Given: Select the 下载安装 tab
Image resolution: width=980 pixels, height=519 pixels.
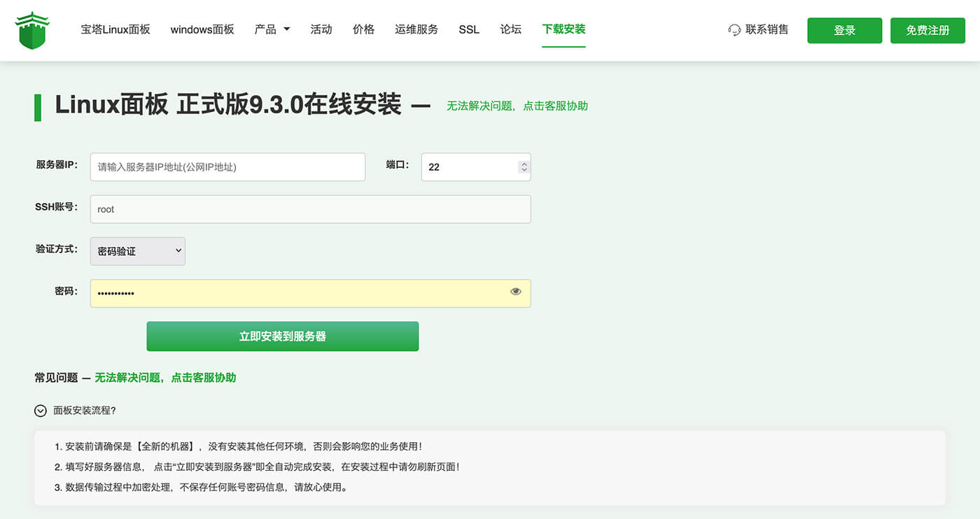Looking at the screenshot, I should (x=563, y=29).
